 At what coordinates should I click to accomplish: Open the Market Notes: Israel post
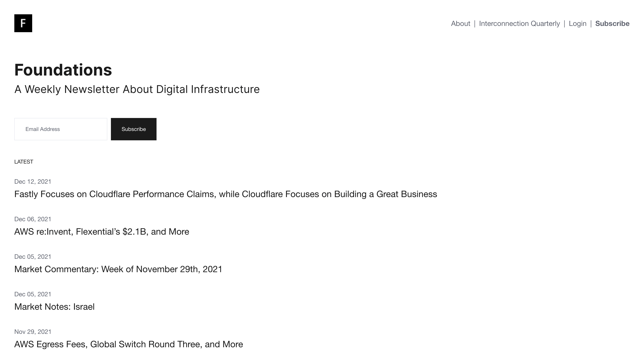tap(55, 307)
